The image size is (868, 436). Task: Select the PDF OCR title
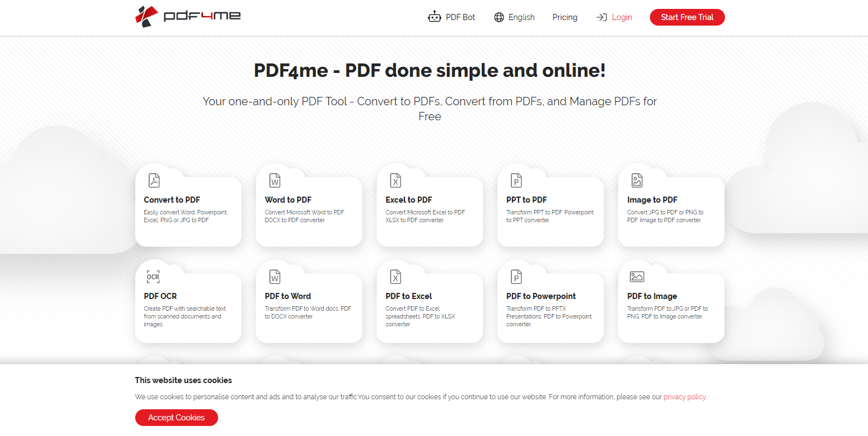[160, 296]
